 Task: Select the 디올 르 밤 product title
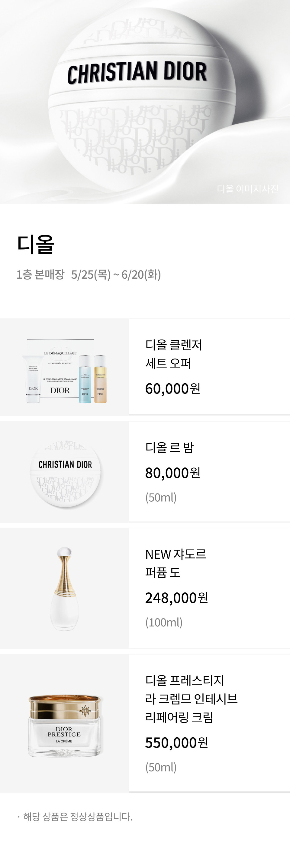[169, 447]
